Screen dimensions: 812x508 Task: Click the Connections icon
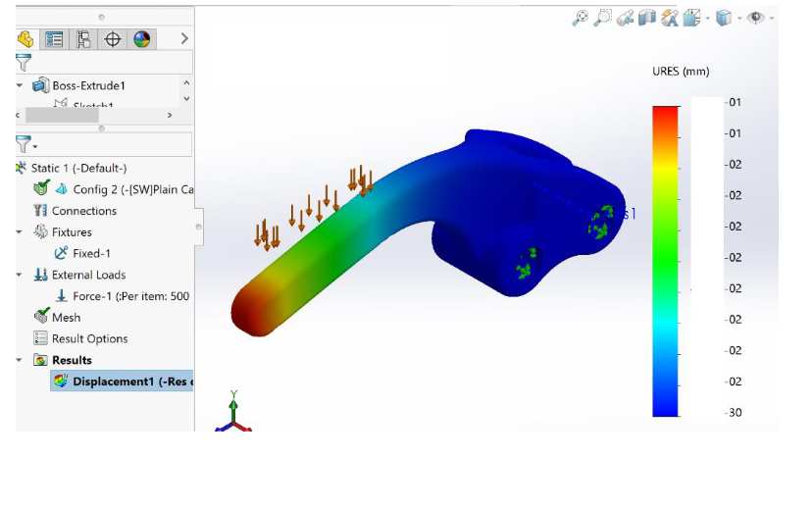(x=40, y=210)
